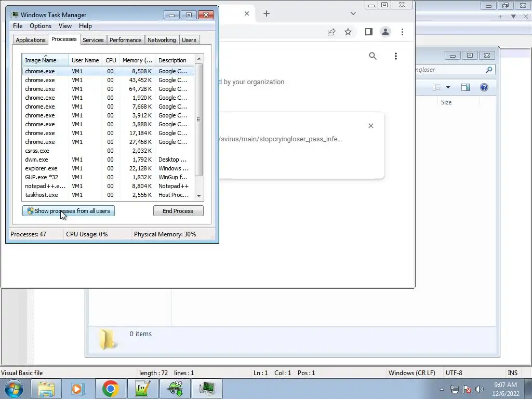Open the Options menu in Task Manager
This screenshot has width=532, height=399.
41,26
